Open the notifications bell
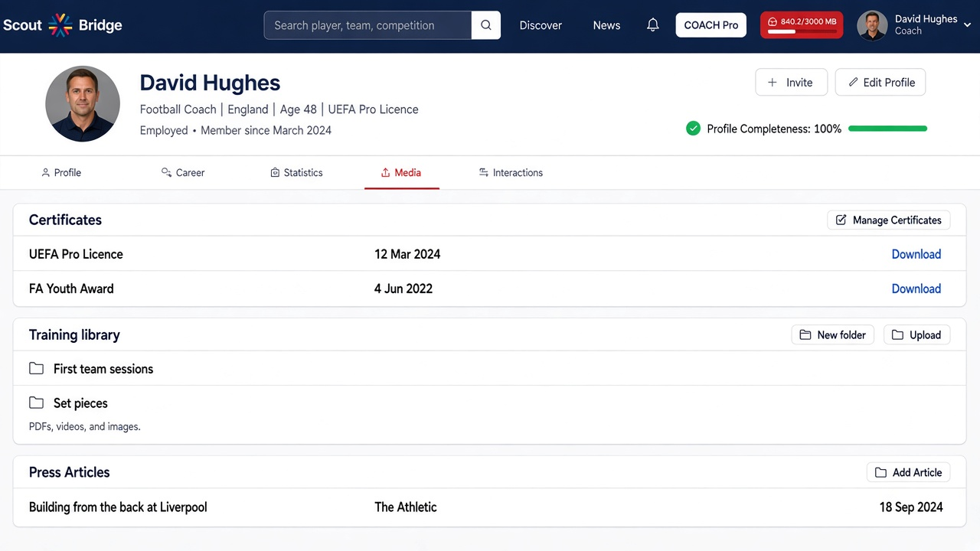 [x=653, y=25]
